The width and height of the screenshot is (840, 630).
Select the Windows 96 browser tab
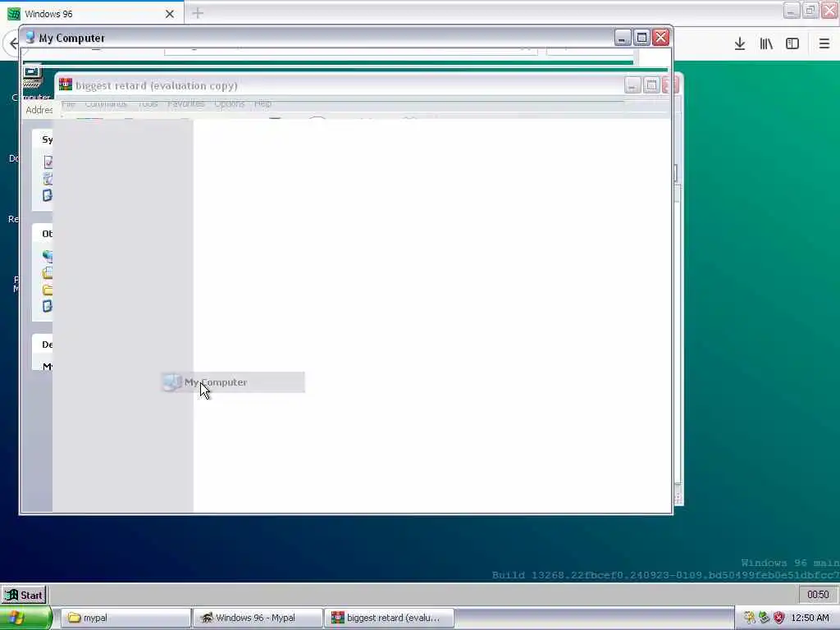pos(92,13)
